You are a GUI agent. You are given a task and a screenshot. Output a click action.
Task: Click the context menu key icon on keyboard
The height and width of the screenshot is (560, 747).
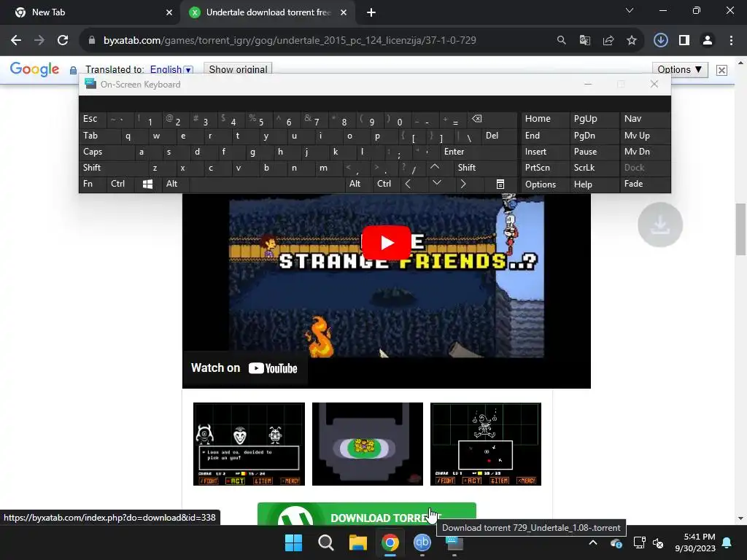click(500, 184)
